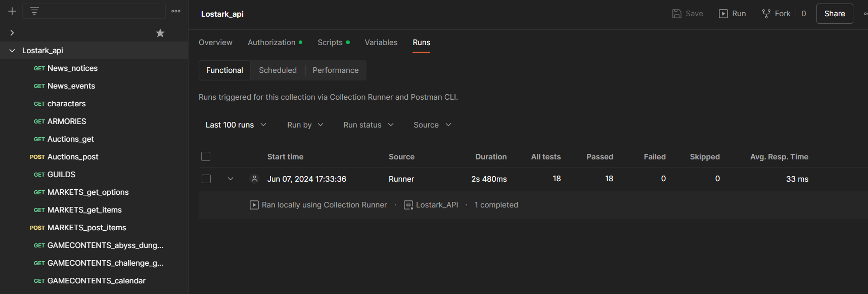Click the Skipped column header
The width and height of the screenshot is (868, 294).
(705, 157)
